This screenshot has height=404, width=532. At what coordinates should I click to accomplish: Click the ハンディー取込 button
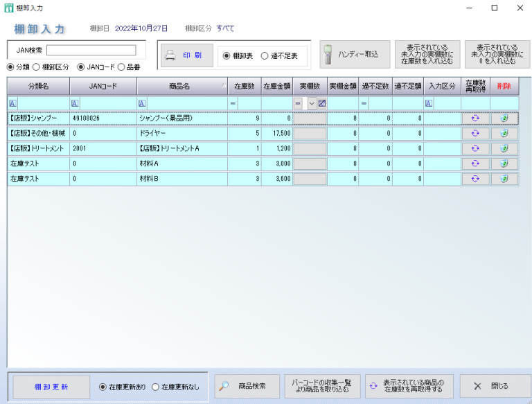pyautogui.click(x=355, y=54)
